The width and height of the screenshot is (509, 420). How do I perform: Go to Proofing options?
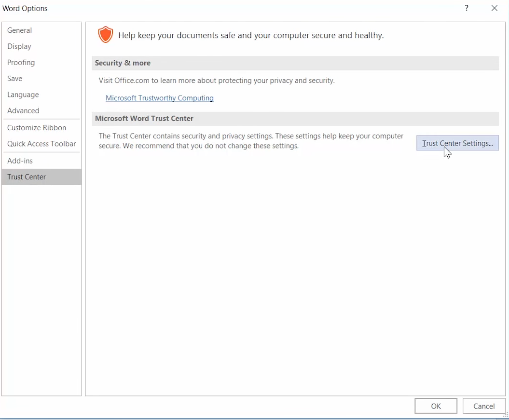point(41,62)
